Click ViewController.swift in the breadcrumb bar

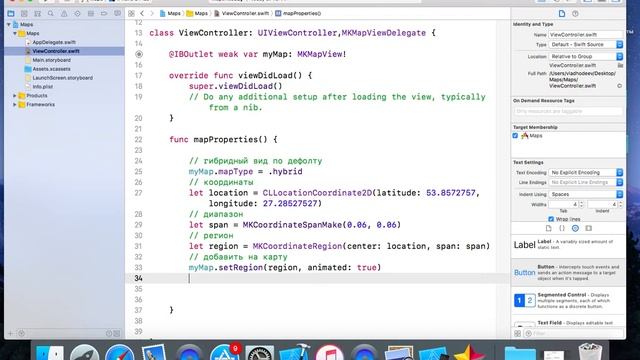[x=242, y=13]
